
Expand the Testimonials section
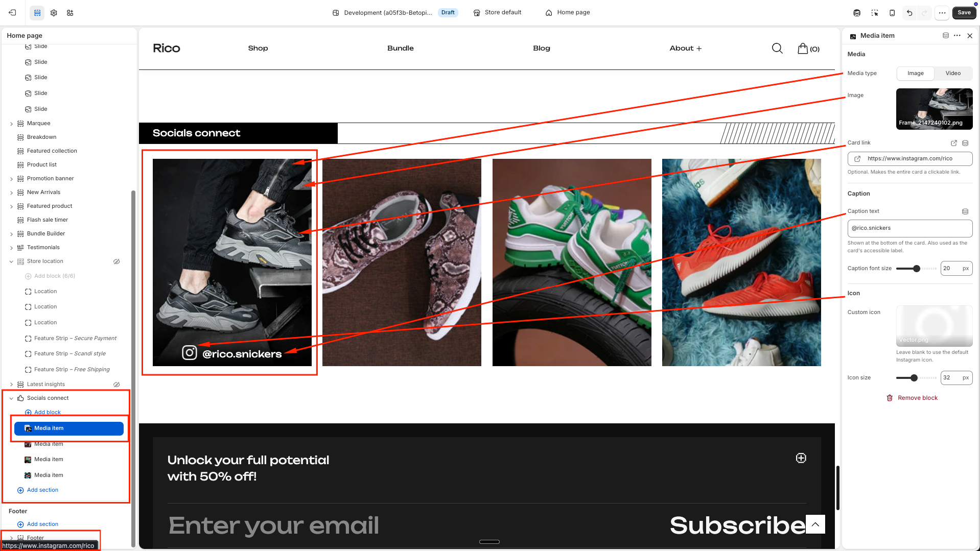(x=11, y=248)
